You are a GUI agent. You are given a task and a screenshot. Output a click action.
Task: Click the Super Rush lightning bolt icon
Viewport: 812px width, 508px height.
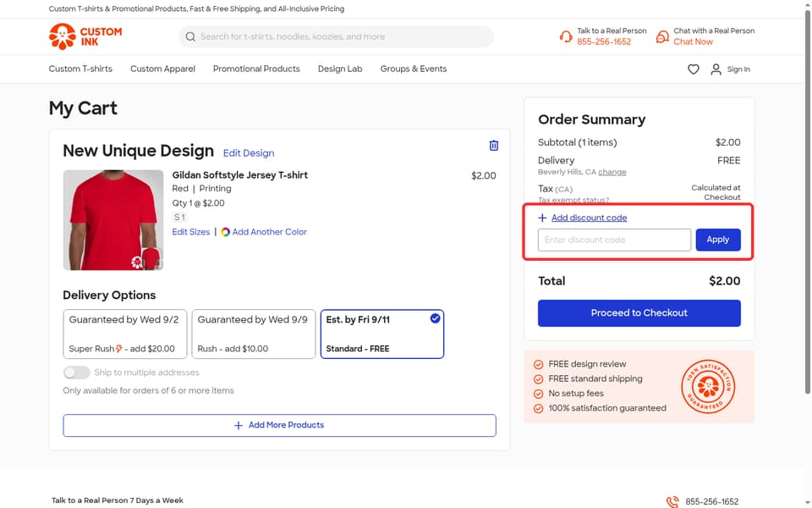119,348
